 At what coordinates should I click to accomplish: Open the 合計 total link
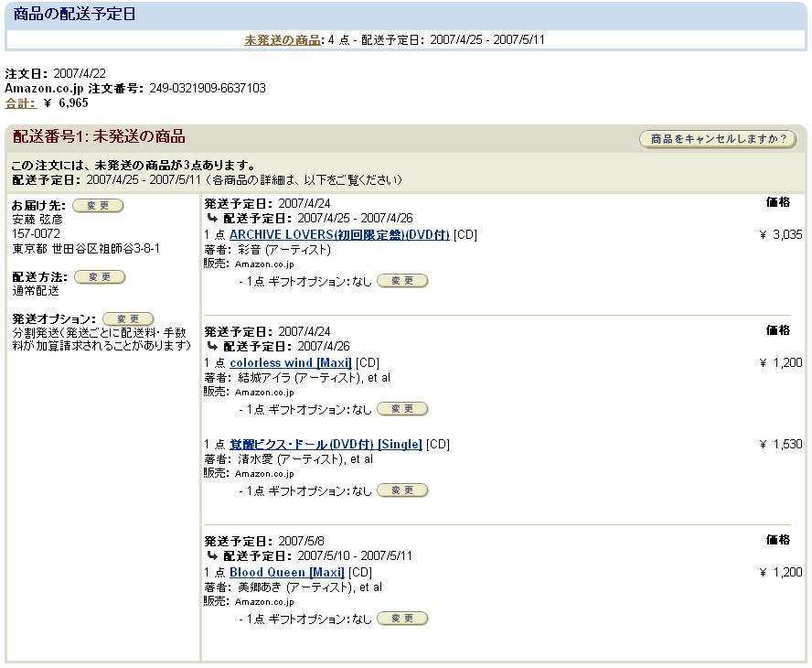[x=20, y=102]
